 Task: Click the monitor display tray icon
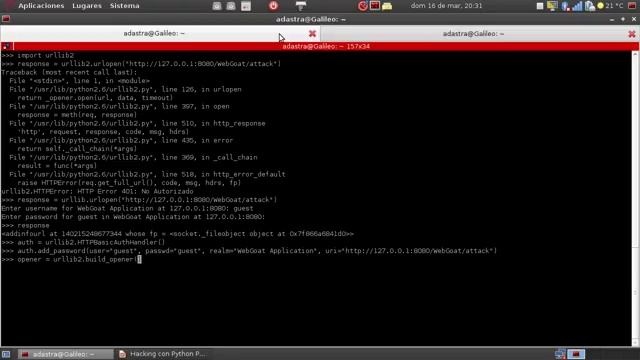pyautogui.click(x=552, y=6)
